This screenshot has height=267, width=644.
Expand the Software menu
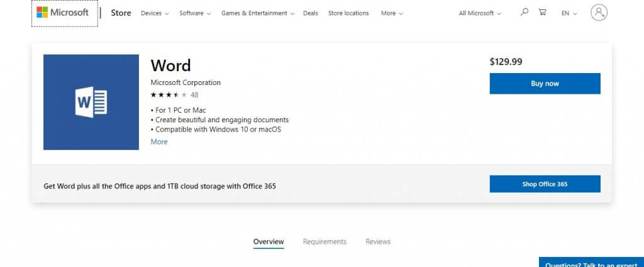tap(195, 13)
